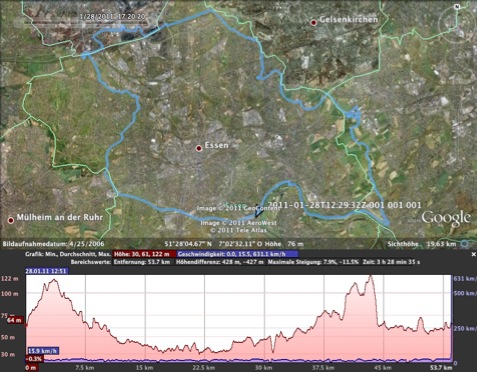This screenshot has height=372, width=477.
Task: Select the Gelsenkirchen placemark dot
Action: click(313, 22)
